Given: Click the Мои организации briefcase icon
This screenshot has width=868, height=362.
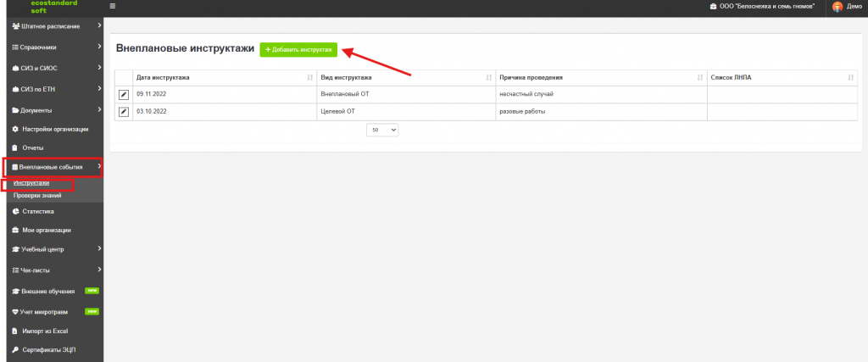Looking at the screenshot, I should click(x=15, y=231).
